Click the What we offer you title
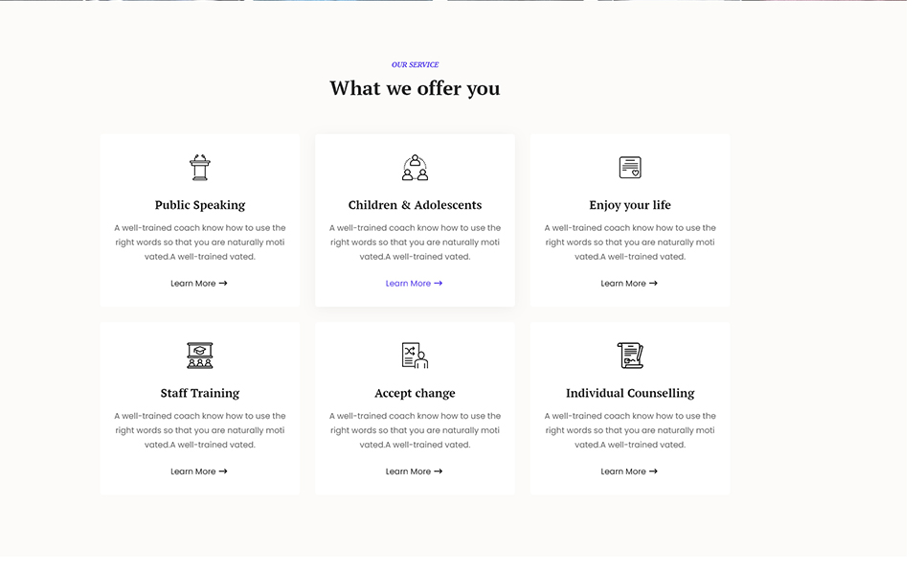Screen dimensions: 924x575 point(415,88)
